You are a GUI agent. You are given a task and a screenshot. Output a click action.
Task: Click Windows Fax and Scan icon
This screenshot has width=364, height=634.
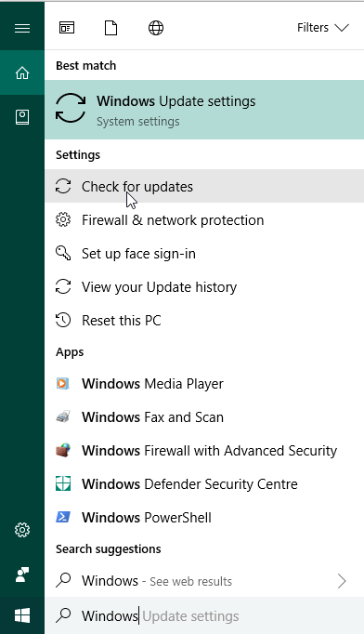tap(62, 416)
